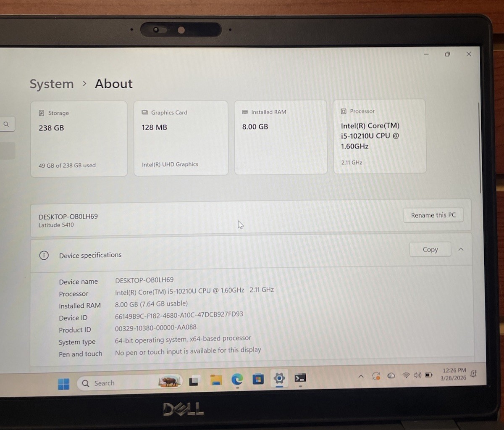Open the Wi-Fi network tray icon
Image resolution: width=504 pixels, height=430 pixels.
406,375
